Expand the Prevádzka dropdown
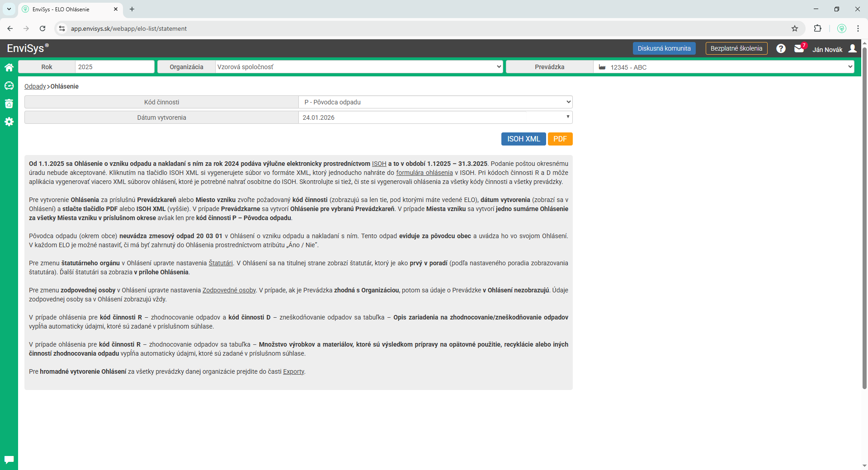This screenshot has height=470, width=868. (x=723, y=67)
